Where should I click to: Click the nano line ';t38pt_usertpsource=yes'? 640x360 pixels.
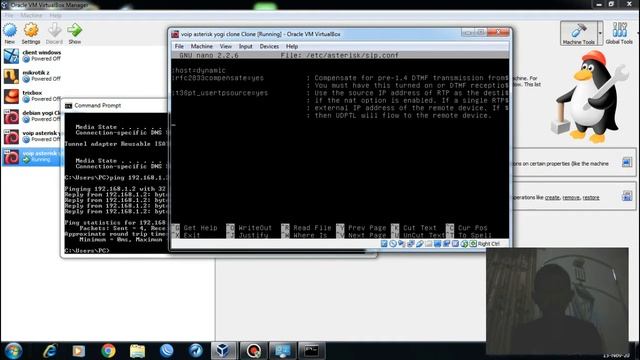click(x=220, y=93)
